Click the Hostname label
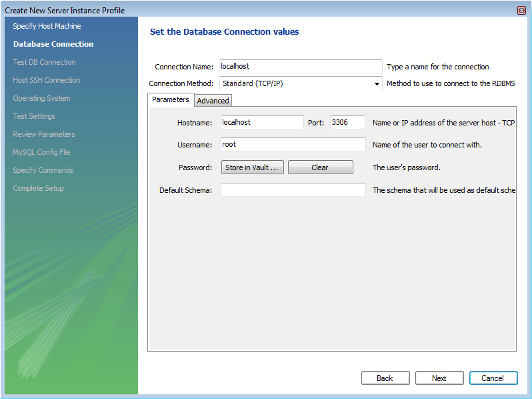This screenshot has width=532, height=399. point(195,123)
